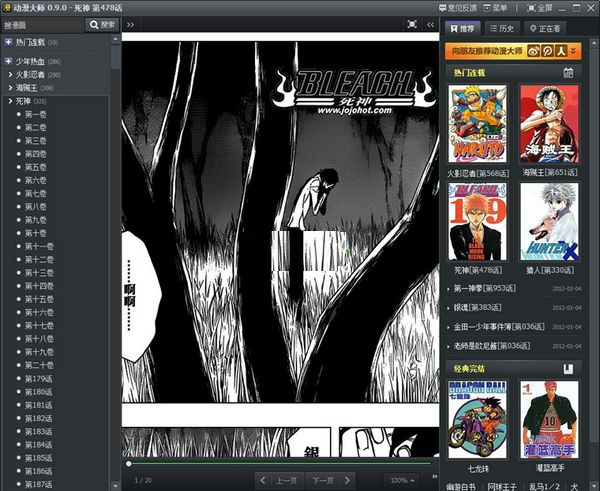This screenshot has height=491, width=600.
Task: Expand more share options chevron
Action: pos(573,51)
